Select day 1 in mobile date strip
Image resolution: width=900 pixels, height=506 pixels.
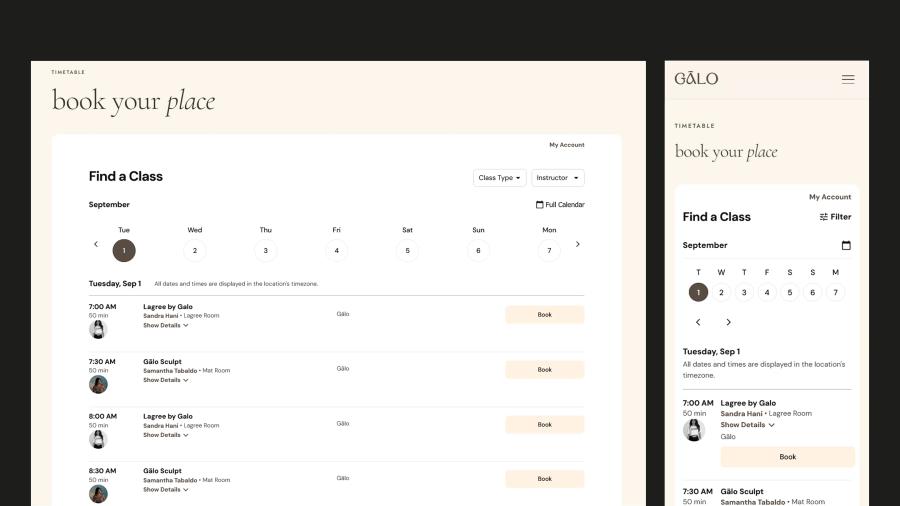point(698,293)
